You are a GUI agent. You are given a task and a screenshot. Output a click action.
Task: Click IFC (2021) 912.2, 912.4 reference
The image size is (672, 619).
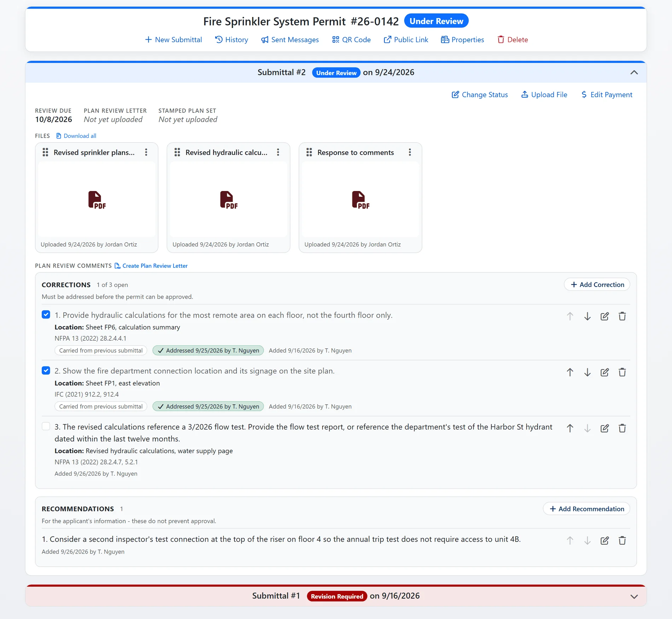[x=87, y=394]
